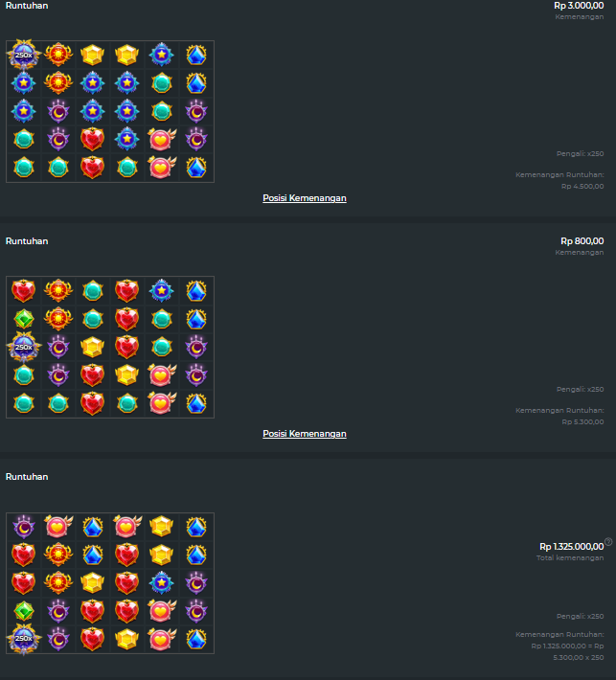
Task: Open the help question mark beside Total kemenangan
Action: pyautogui.click(x=608, y=541)
